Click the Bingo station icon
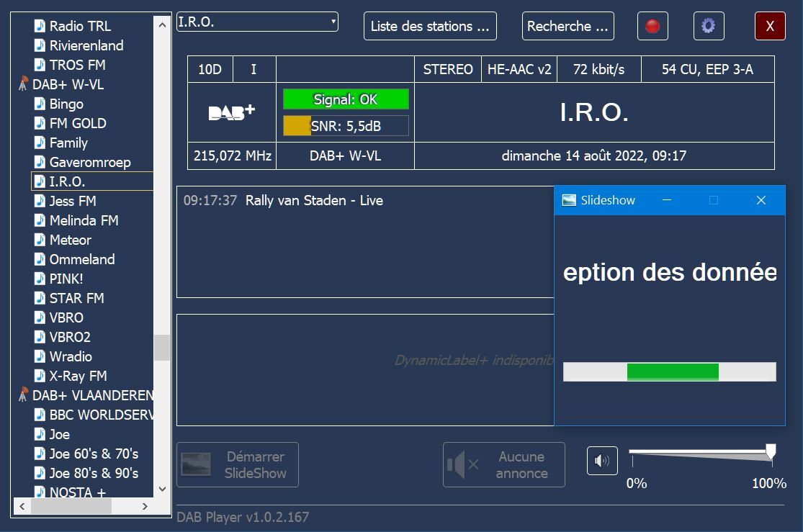 (x=40, y=104)
